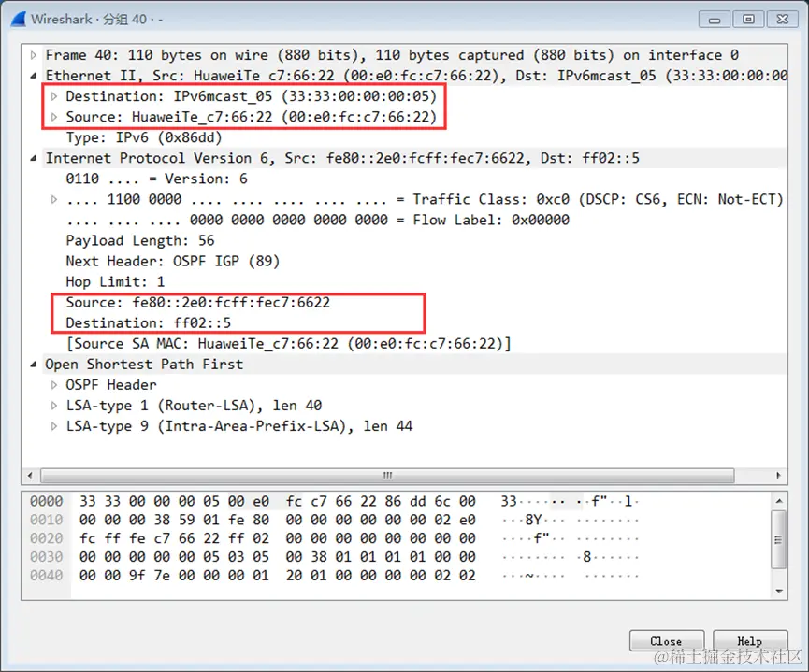Expand the Destination IPv6mcast_05 MAC entry
Viewport: 809px width, 672px height.
click(x=54, y=96)
